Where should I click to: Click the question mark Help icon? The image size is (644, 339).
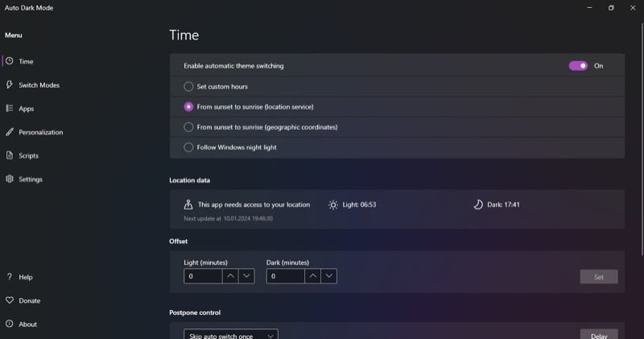10,276
